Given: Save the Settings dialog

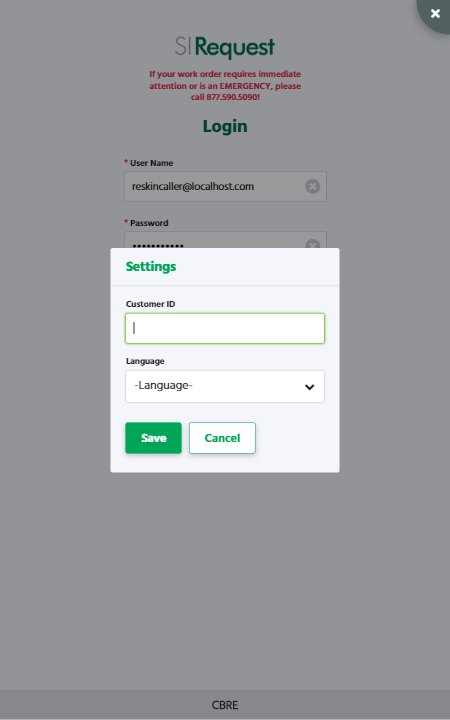Looking at the screenshot, I should pos(153,438).
